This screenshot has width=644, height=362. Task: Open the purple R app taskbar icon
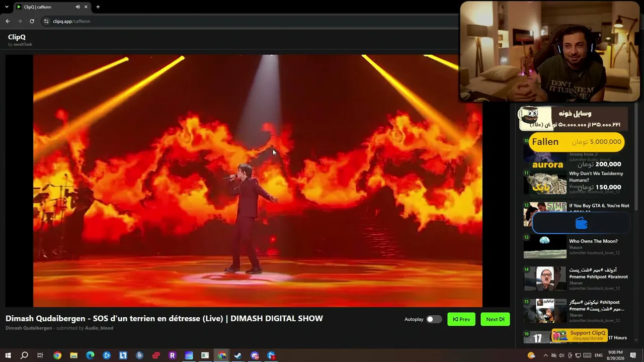pos(172,355)
